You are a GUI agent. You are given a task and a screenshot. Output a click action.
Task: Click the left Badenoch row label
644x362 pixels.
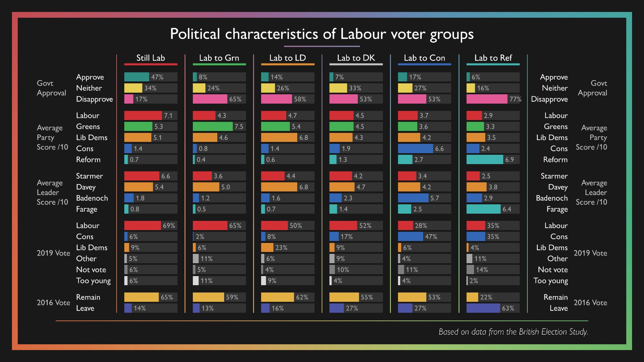92,198
